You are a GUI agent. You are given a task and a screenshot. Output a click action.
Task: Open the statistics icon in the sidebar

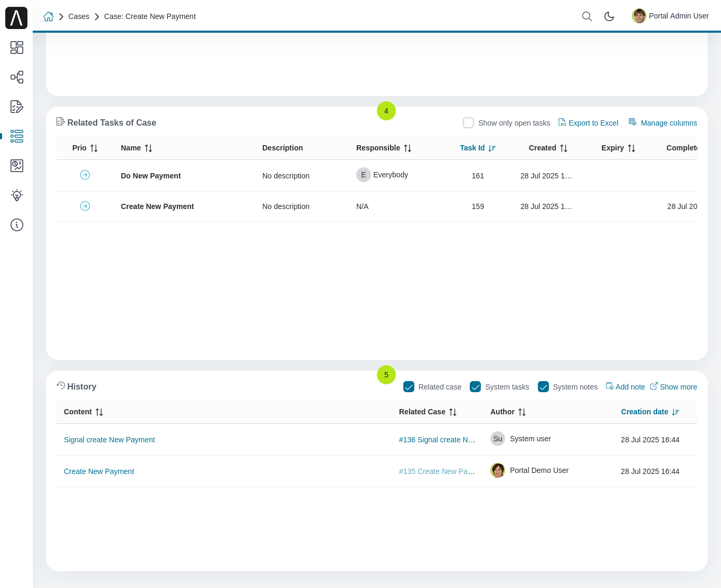pyautogui.click(x=17, y=166)
